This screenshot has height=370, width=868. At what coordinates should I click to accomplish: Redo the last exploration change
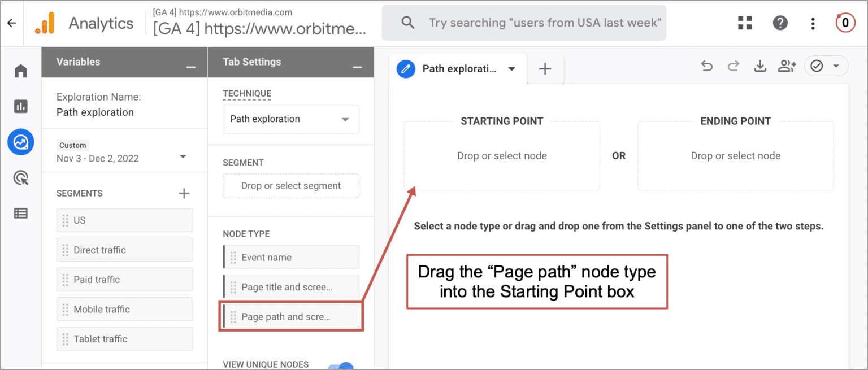(733, 66)
